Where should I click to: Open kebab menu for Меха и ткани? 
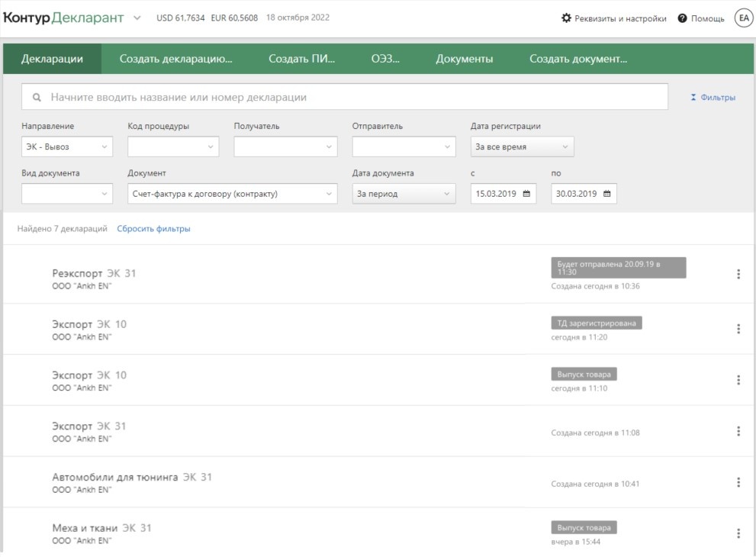738,533
